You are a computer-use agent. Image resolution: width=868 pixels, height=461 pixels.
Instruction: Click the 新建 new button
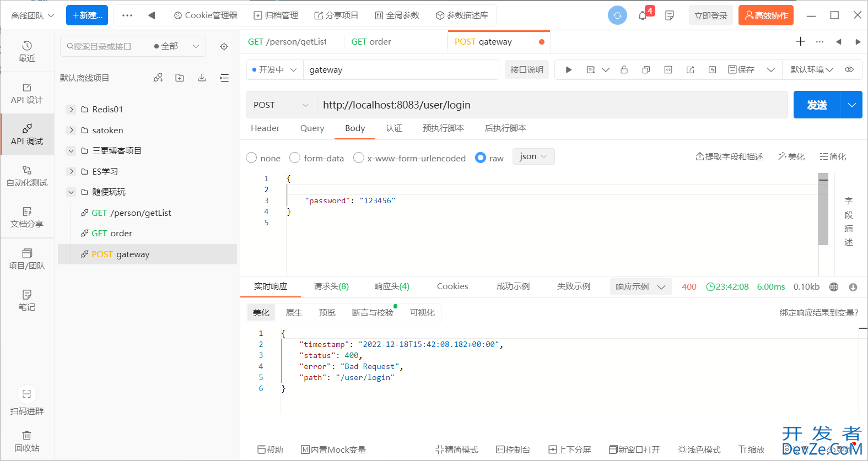coord(87,15)
